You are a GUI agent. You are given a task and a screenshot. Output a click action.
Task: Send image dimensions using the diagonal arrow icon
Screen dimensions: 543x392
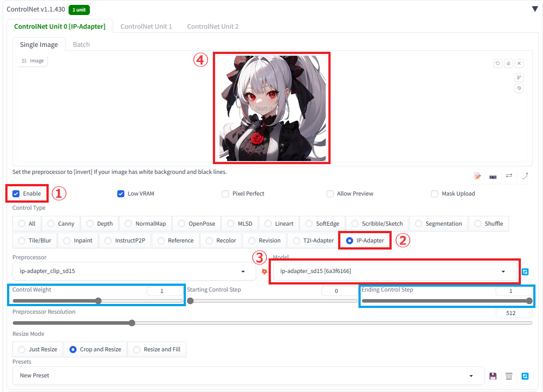click(x=525, y=176)
